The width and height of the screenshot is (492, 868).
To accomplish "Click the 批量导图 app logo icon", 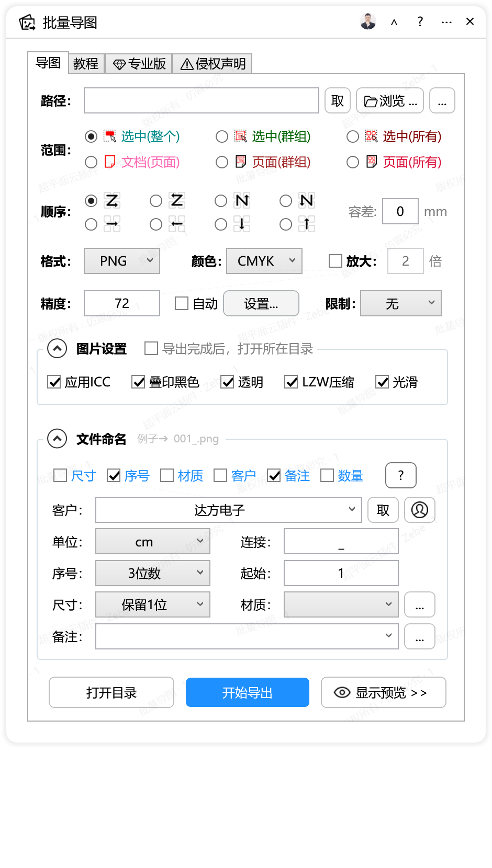I will pos(27,22).
